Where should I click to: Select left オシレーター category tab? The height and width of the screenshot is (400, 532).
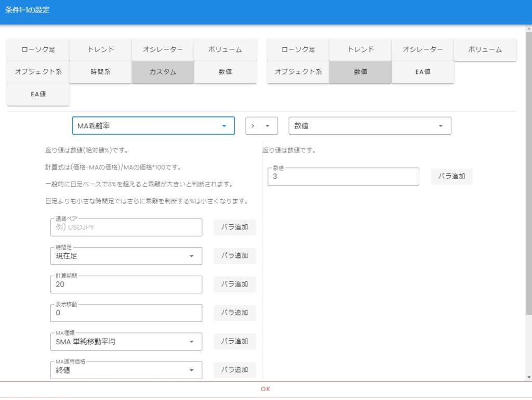163,49
